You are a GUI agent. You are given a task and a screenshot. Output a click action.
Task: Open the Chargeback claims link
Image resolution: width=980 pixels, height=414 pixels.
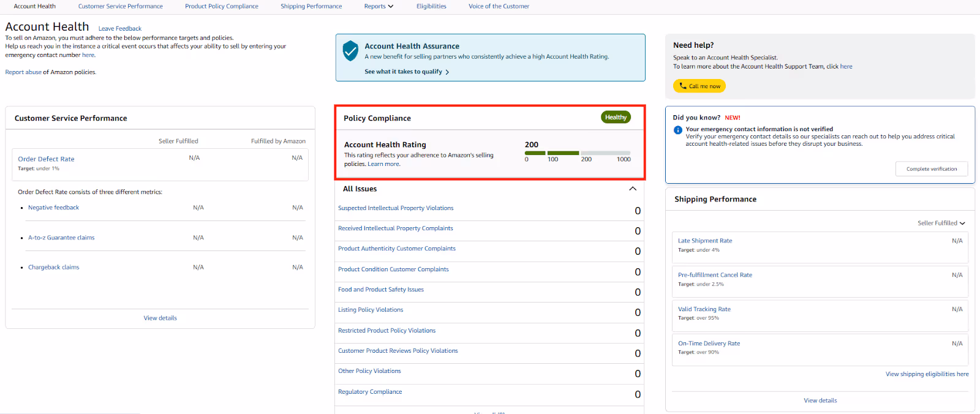tap(53, 267)
